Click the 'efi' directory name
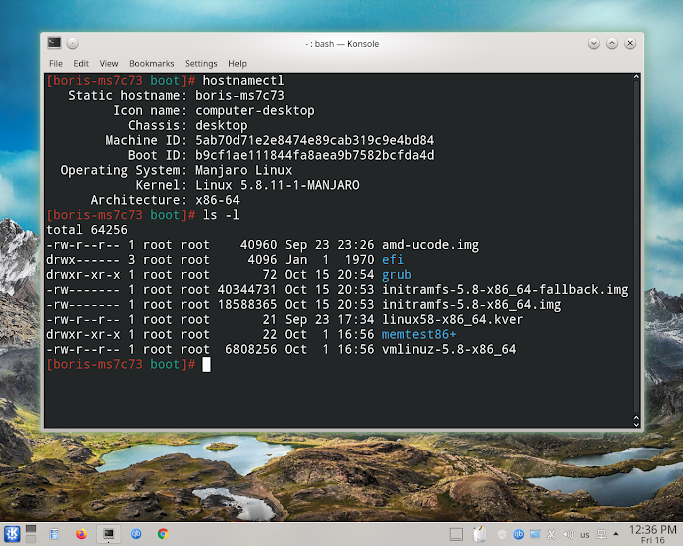The image size is (683, 546). click(x=392, y=260)
